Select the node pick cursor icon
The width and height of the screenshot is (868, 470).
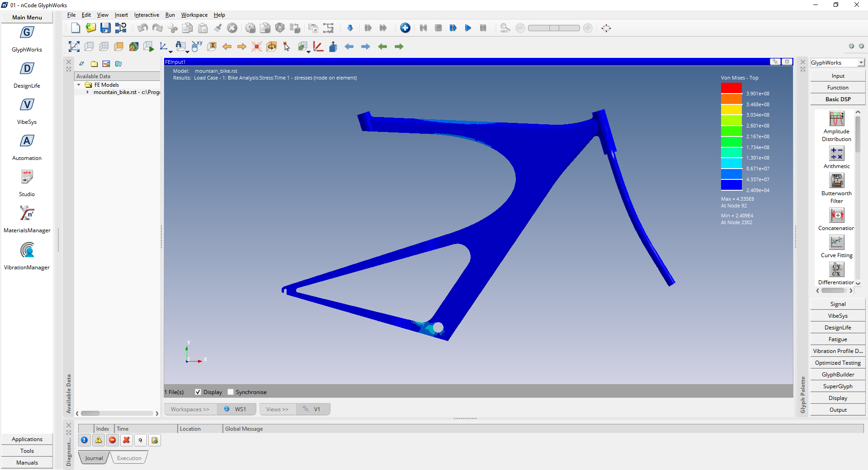tap(287, 47)
